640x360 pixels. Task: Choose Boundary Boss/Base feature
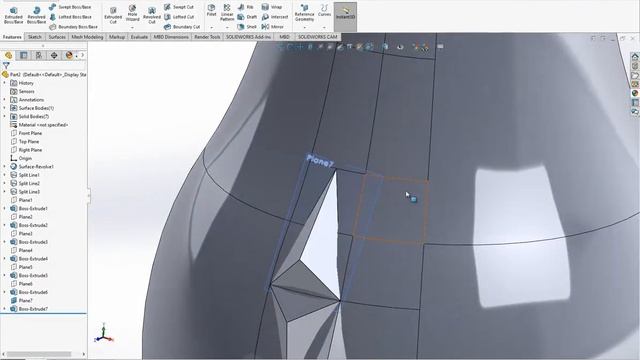pos(73,27)
